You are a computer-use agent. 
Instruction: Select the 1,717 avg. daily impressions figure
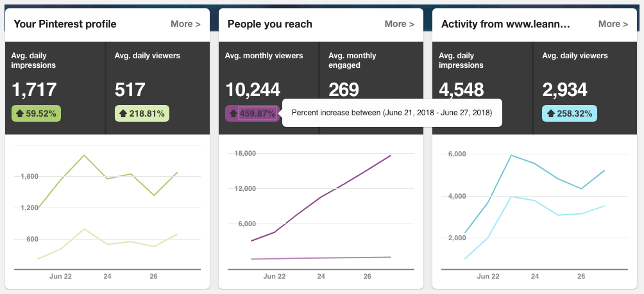coord(34,90)
